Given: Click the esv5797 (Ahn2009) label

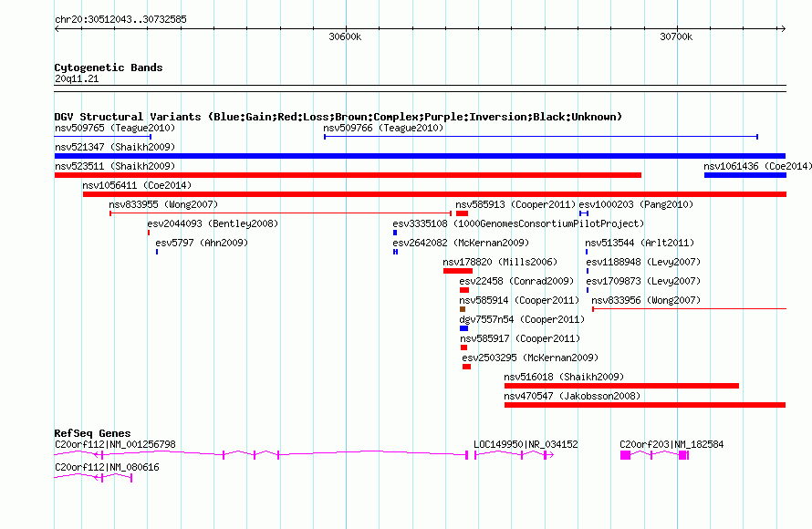Looking at the screenshot, I should [x=202, y=243].
